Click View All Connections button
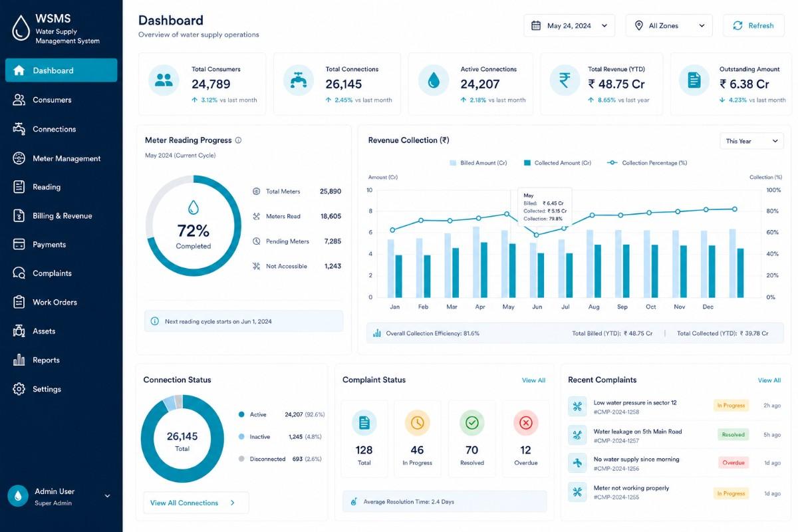The image size is (798, 532). [196, 503]
